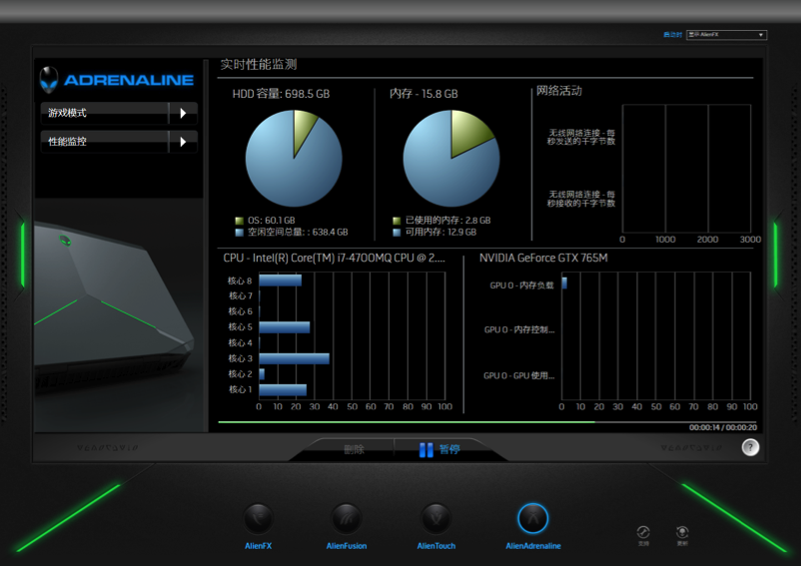Click the 空闲空间总量 638.4 GB text

tap(298, 232)
